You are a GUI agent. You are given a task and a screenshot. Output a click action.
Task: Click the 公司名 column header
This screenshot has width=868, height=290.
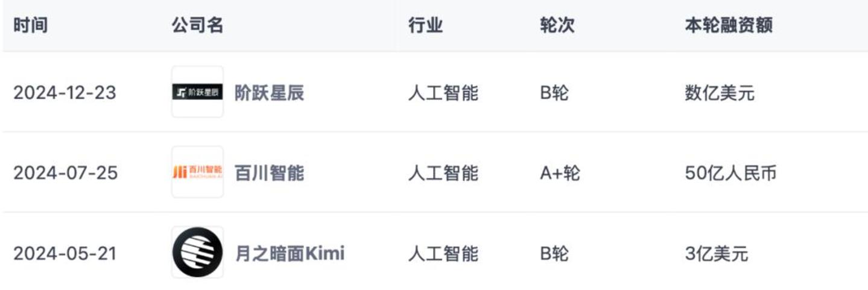(x=197, y=25)
